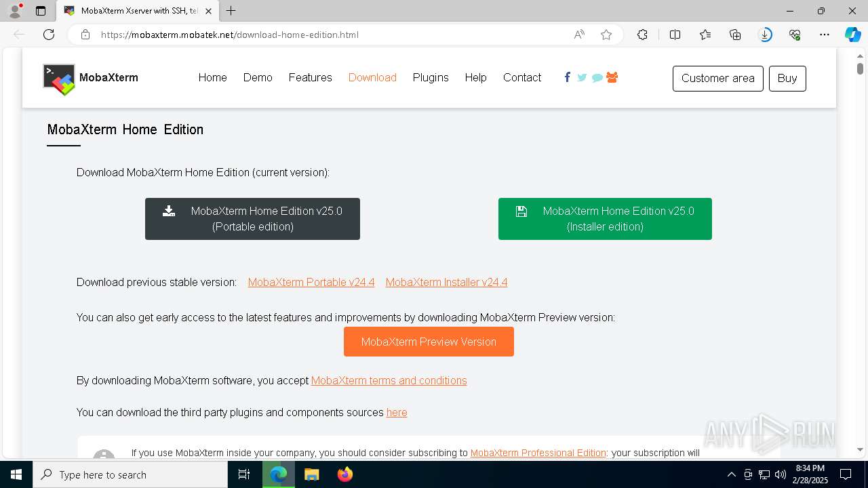
Task: Click the Edge profile avatar icon
Action: [x=14, y=11]
